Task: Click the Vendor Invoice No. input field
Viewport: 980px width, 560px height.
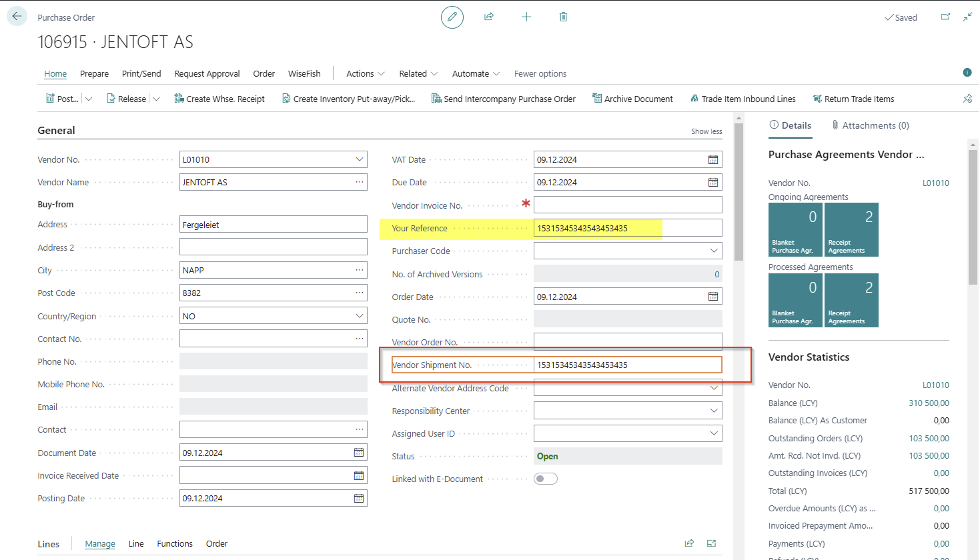Action: click(x=627, y=205)
